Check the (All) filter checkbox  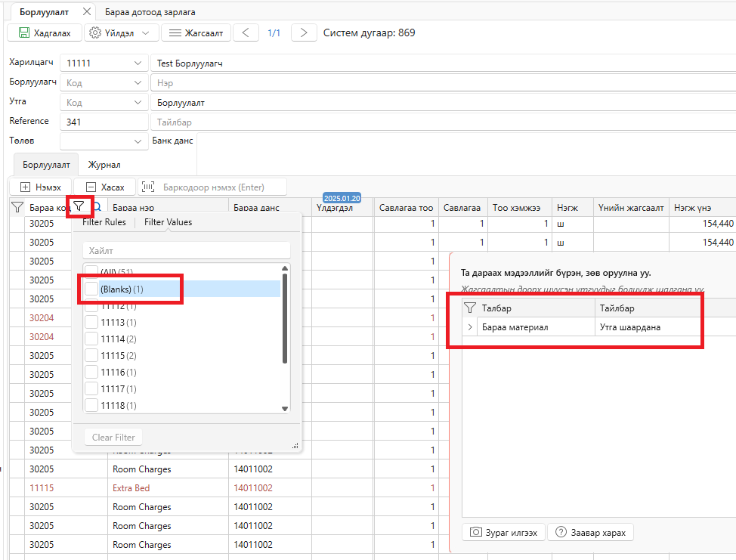click(91, 271)
